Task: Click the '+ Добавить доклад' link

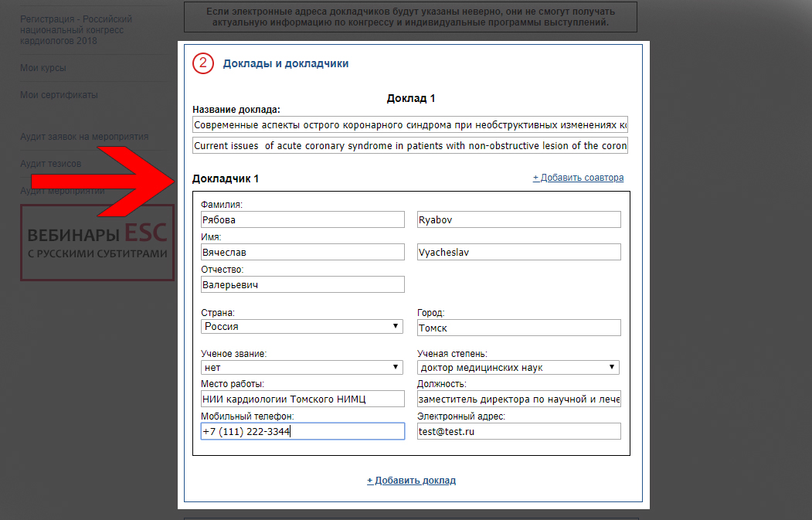Action: pos(411,480)
